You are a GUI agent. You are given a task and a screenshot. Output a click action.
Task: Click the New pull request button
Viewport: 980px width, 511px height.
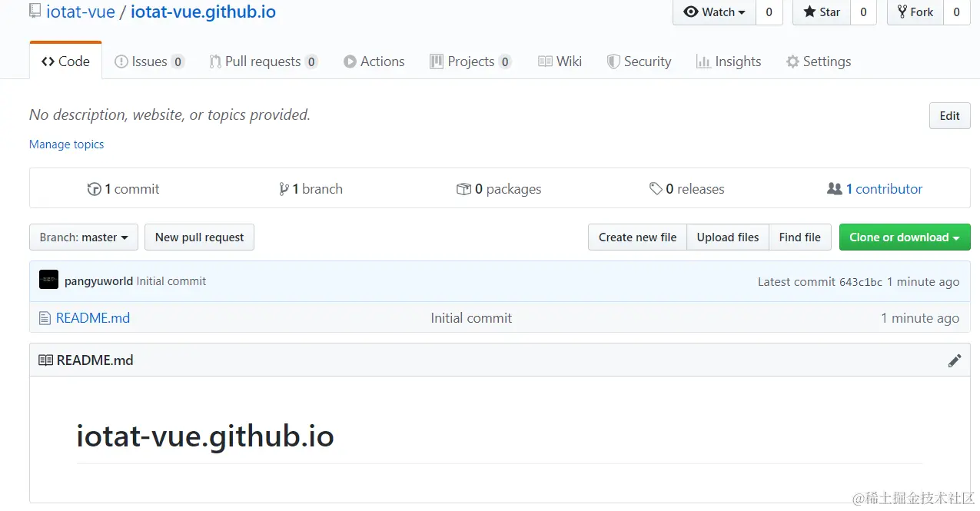click(x=199, y=237)
